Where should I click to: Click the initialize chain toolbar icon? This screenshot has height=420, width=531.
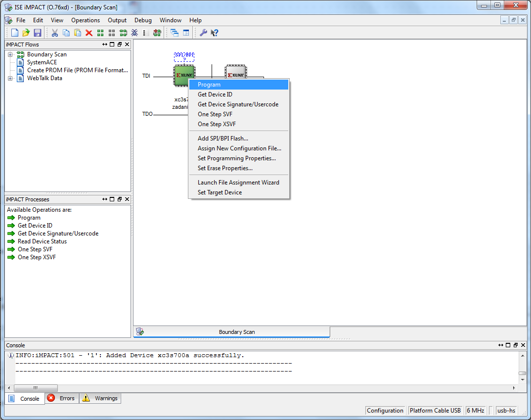click(x=123, y=33)
